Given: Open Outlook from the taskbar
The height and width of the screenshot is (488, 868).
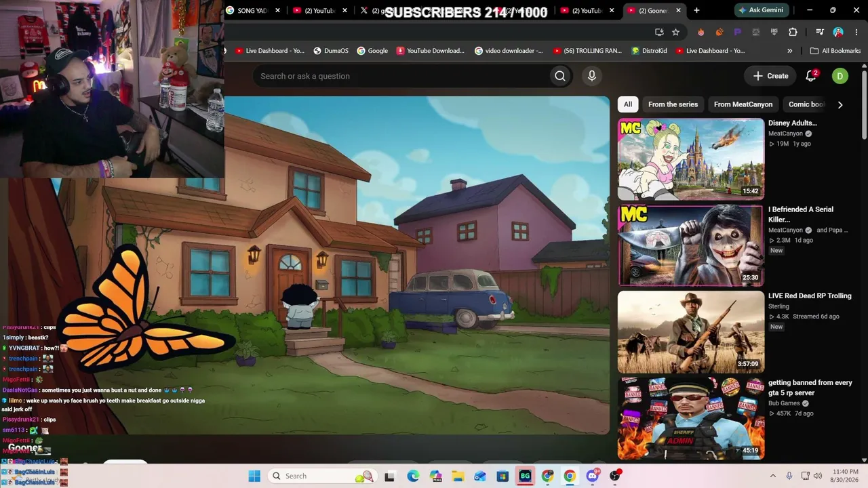Looking at the screenshot, I should pyautogui.click(x=480, y=476).
